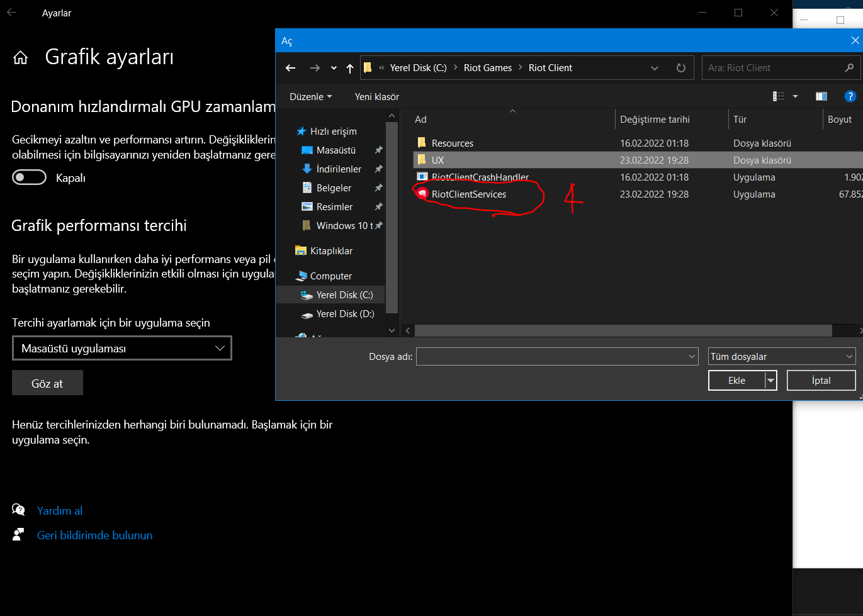Screen dimensions: 863x616
Task: Click the Ekle button
Action: [x=736, y=381]
